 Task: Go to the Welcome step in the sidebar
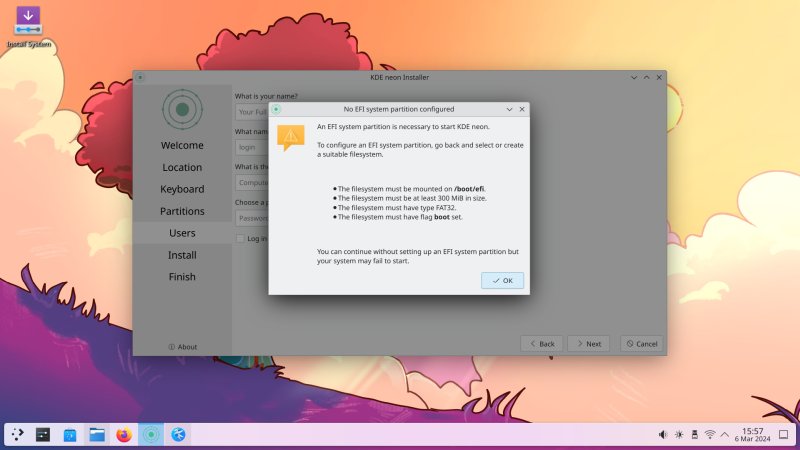(x=182, y=145)
